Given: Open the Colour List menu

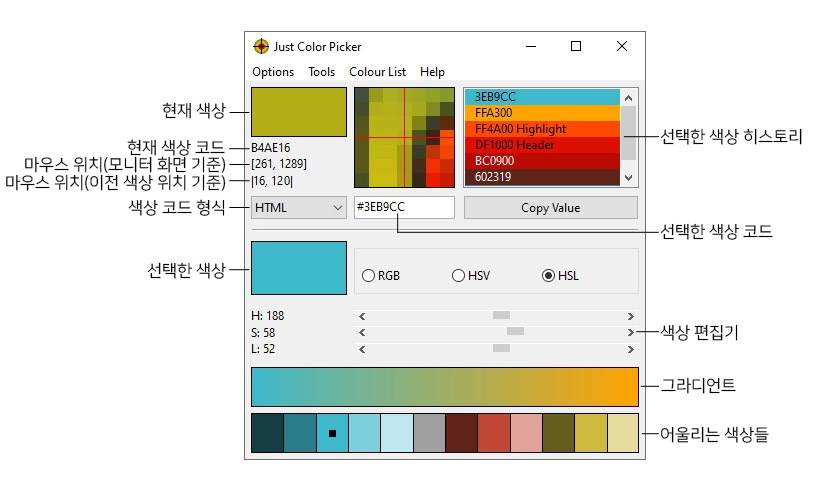Looking at the screenshot, I should [x=377, y=72].
